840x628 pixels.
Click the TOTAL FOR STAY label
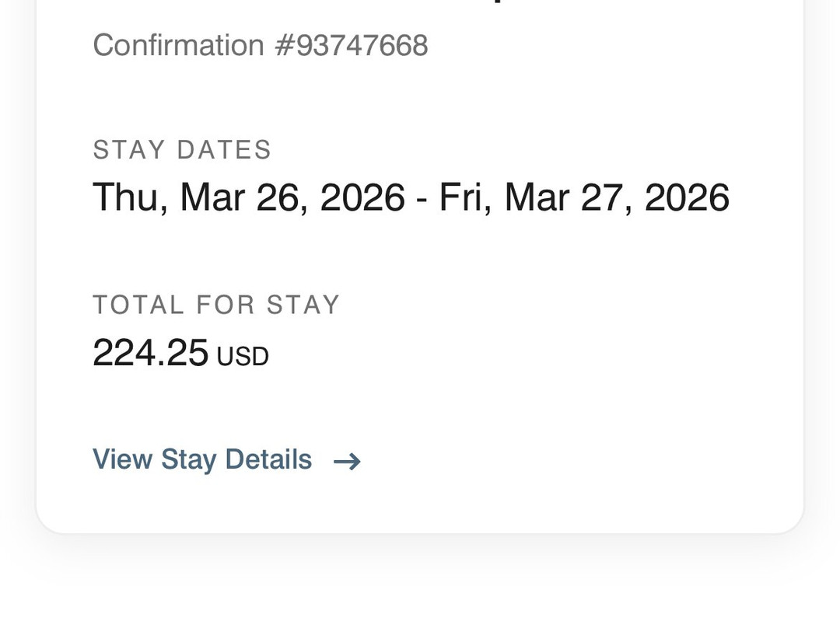tap(216, 305)
